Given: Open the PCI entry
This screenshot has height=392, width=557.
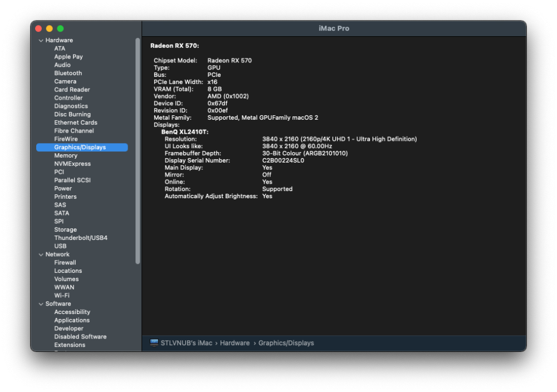Looking at the screenshot, I should (x=59, y=171).
